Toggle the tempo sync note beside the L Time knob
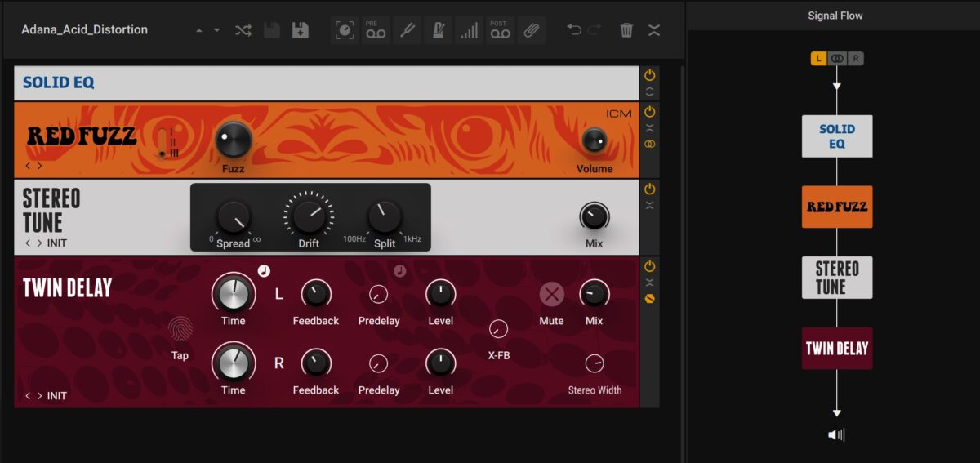The image size is (980, 463). point(264,271)
